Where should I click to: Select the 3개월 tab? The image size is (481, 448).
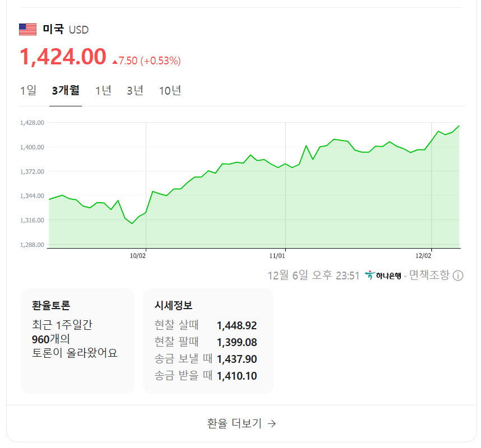[65, 90]
